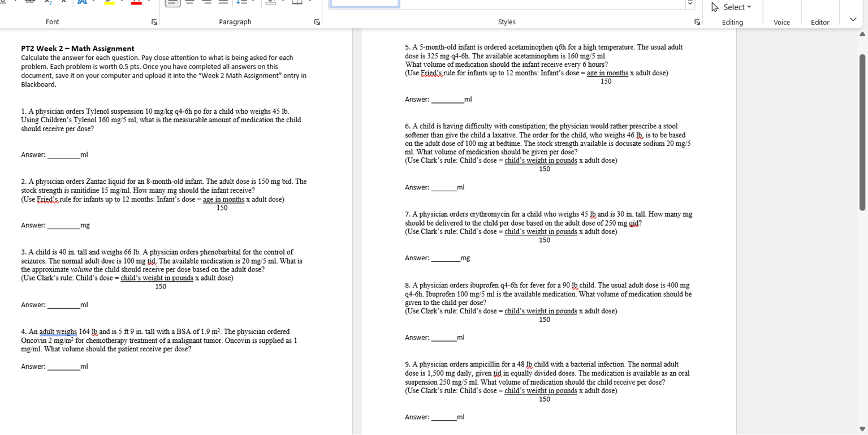Open the highlight color dropdown arrow
868x435 pixels.
(x=123, y=3)
